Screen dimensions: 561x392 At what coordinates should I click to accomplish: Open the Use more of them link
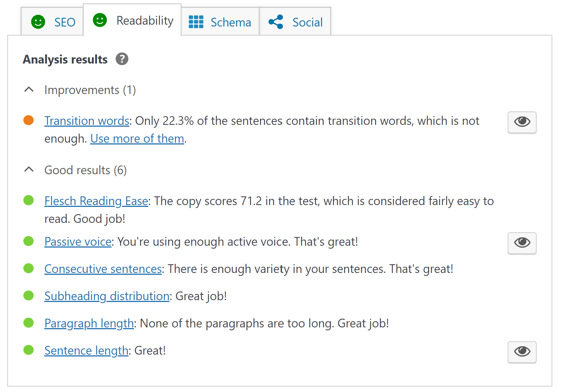click(x=137, y=138)
